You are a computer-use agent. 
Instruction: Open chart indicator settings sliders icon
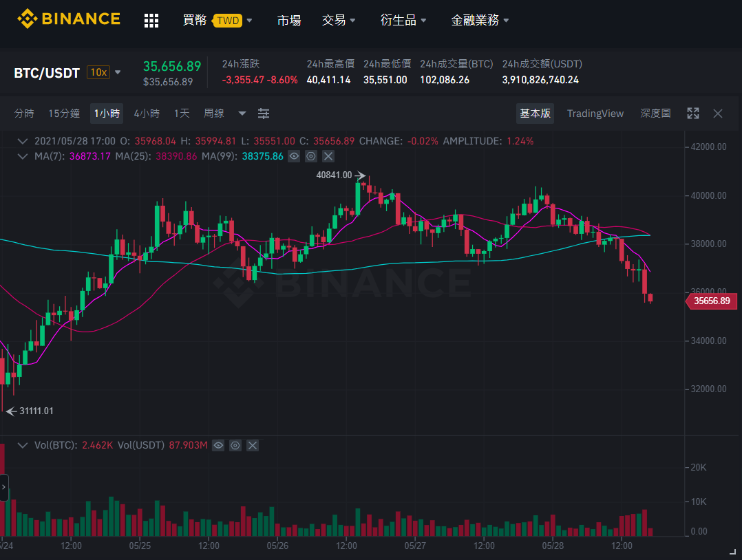[x=264, y=114]
